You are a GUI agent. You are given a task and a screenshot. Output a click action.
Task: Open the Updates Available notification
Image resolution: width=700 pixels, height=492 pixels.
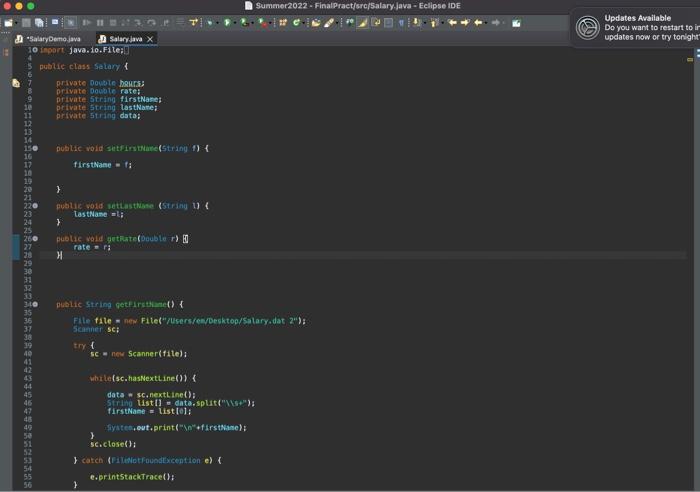(636, 27)
